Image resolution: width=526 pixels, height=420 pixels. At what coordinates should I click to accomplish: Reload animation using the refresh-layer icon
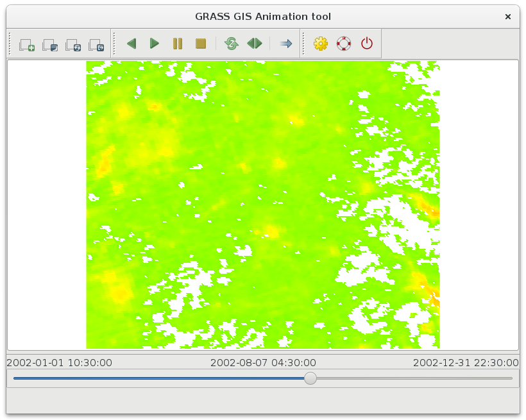pyautogui.click(x=73, y=44)
